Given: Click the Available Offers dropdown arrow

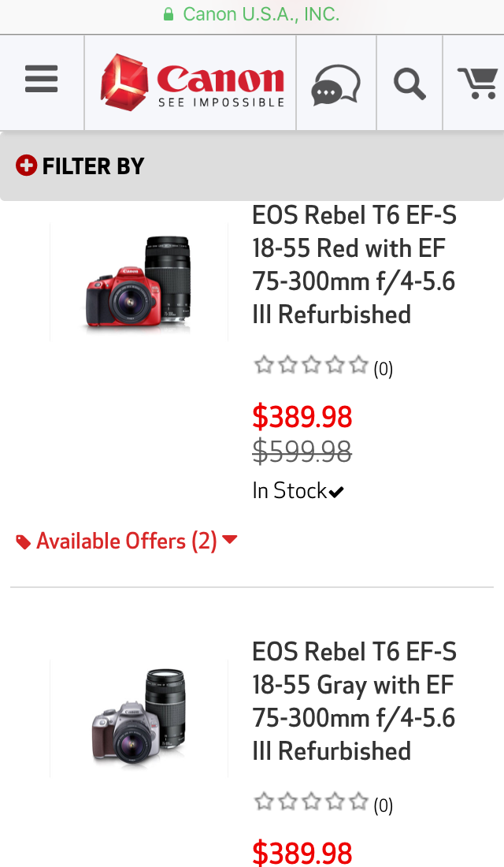Looking at the screenshot, I should click(x=230, y=540).
